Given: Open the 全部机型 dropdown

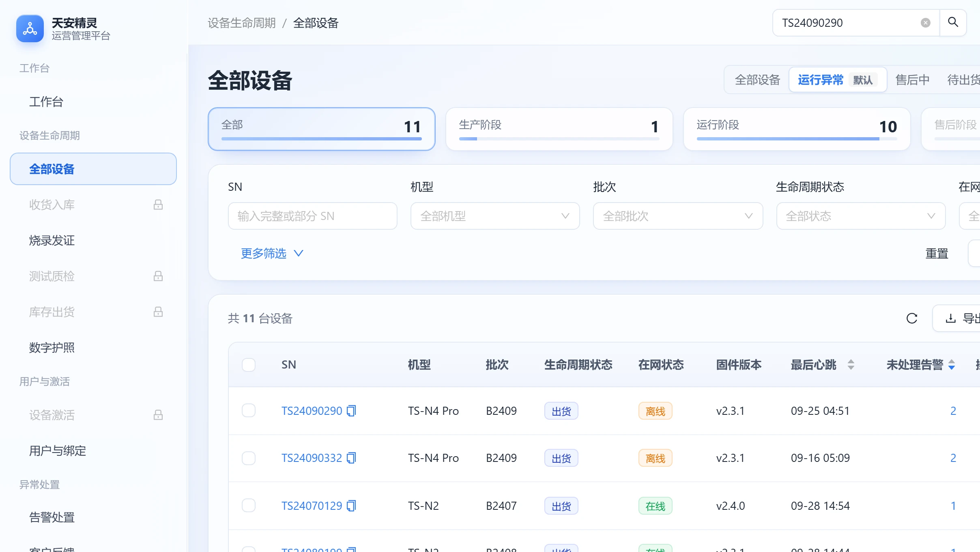Looking at the screenshot, I should coord(495,216).
